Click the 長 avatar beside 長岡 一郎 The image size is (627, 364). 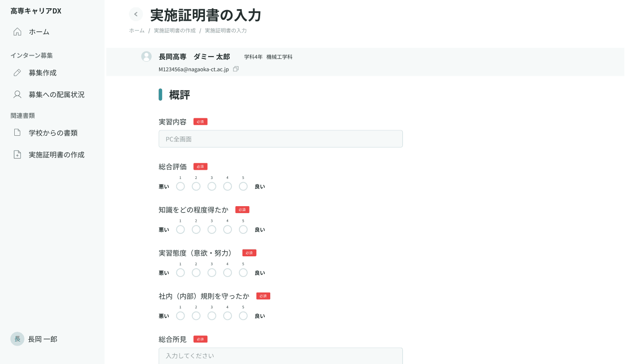tap(17, 339)
